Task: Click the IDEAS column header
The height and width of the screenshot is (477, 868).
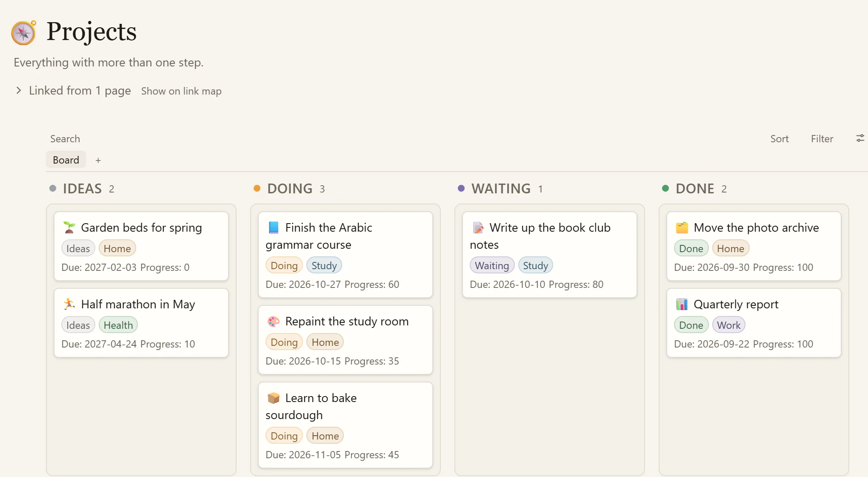Action: point(82,189)
